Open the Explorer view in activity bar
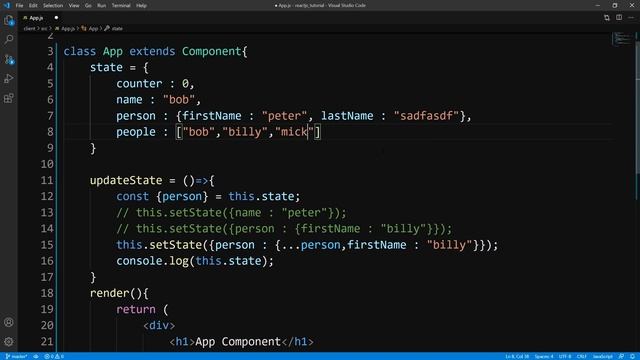Screen dimensions: 640x360 (x=9, y=20)
